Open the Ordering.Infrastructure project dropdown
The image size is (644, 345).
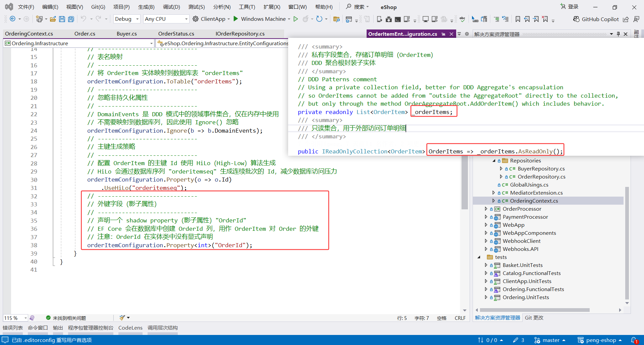coord(79,43)
